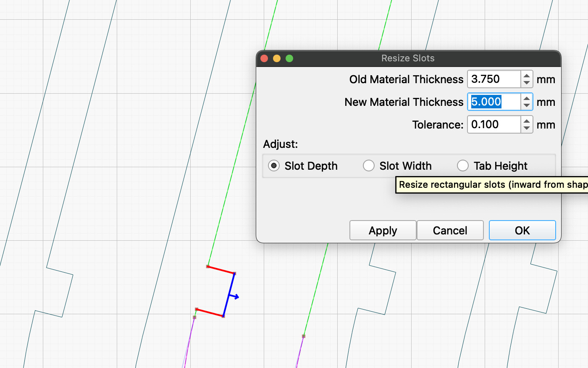Screen dimensions: 588x368
Task: Switch adjustment to Tab Height
Action: pos(463,166)
